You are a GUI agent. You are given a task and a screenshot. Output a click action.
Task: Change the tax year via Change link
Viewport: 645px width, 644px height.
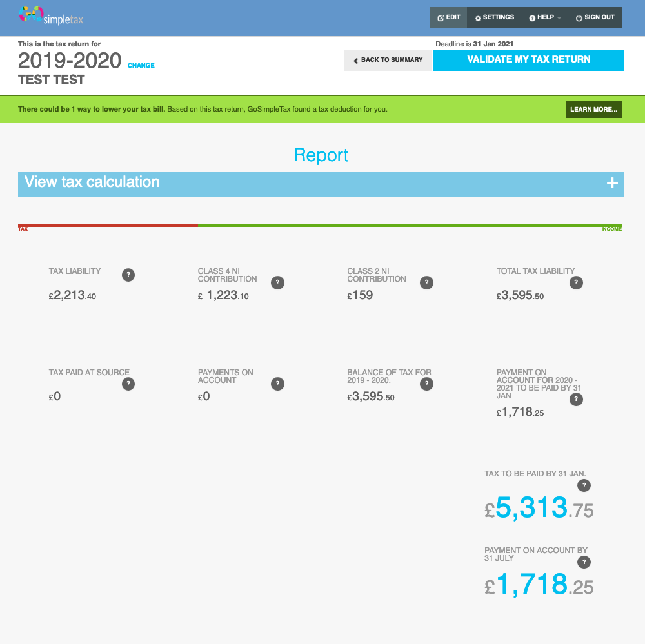point(141,65)
